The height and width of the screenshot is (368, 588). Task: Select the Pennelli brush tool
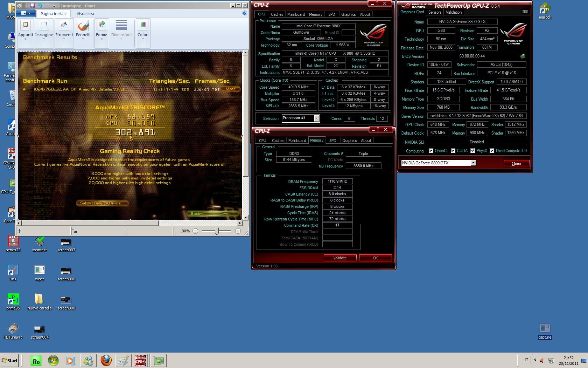click(83, 34)
